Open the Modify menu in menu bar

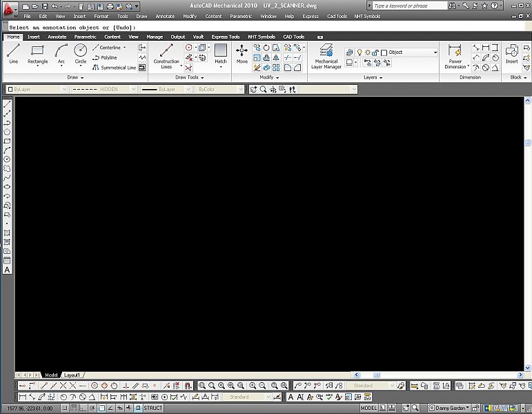tap(190, 16)
